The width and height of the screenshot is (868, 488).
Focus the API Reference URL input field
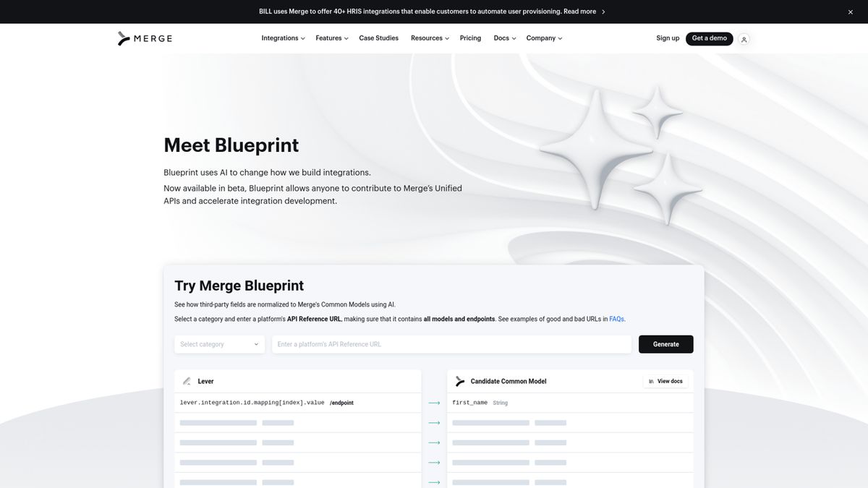[451, 344]
